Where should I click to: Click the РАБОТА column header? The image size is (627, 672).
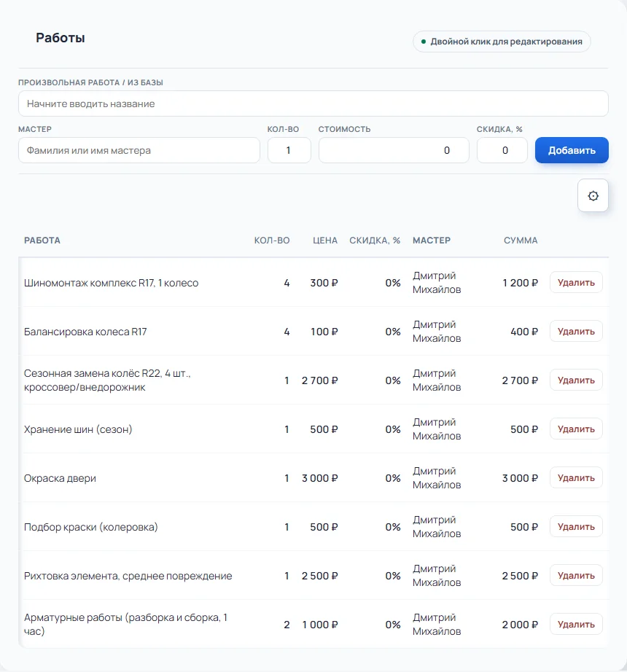(42, 241)
